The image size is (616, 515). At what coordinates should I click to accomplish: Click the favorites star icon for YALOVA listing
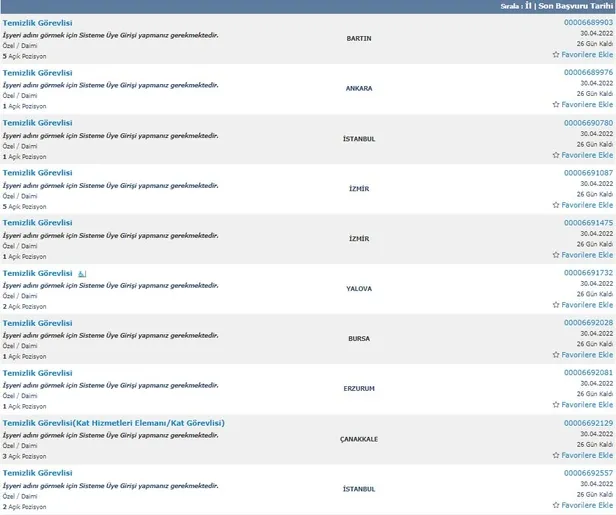pos(556,304)
